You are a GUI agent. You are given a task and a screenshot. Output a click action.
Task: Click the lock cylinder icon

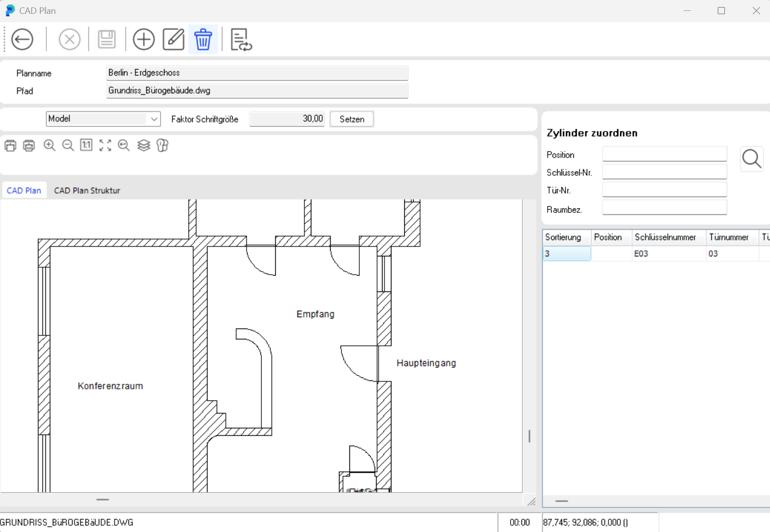click(x=163, y=145)
